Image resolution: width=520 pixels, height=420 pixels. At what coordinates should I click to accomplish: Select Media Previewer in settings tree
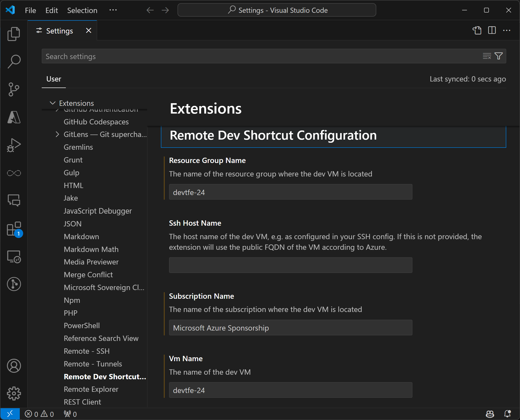(x=91, y=262)
